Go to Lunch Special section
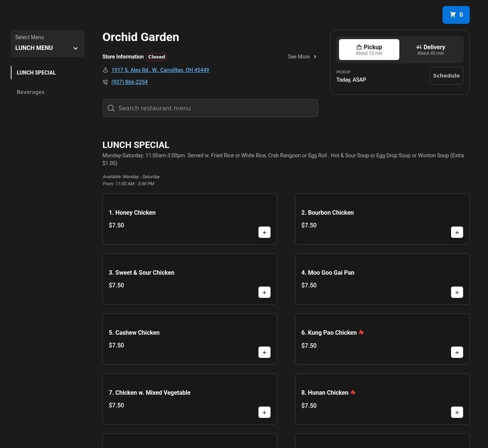Viewport: 488px width, 448px height. [36, 73]
